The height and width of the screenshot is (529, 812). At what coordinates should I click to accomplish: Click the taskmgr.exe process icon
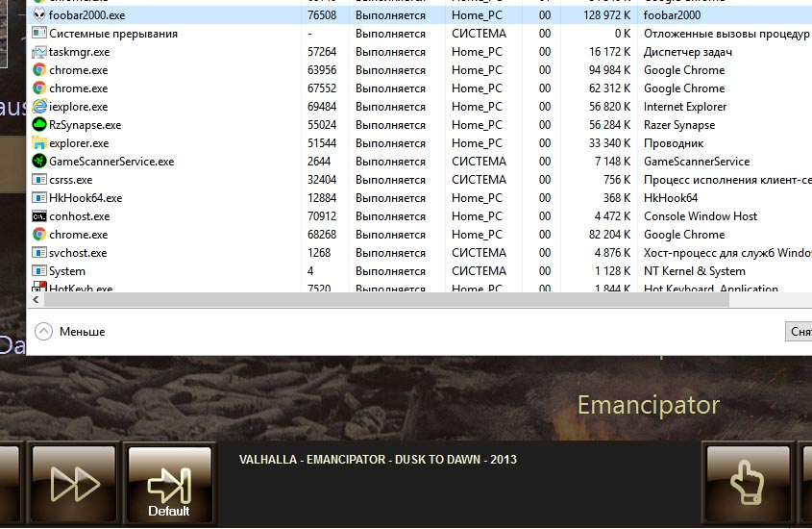point(39,52)
